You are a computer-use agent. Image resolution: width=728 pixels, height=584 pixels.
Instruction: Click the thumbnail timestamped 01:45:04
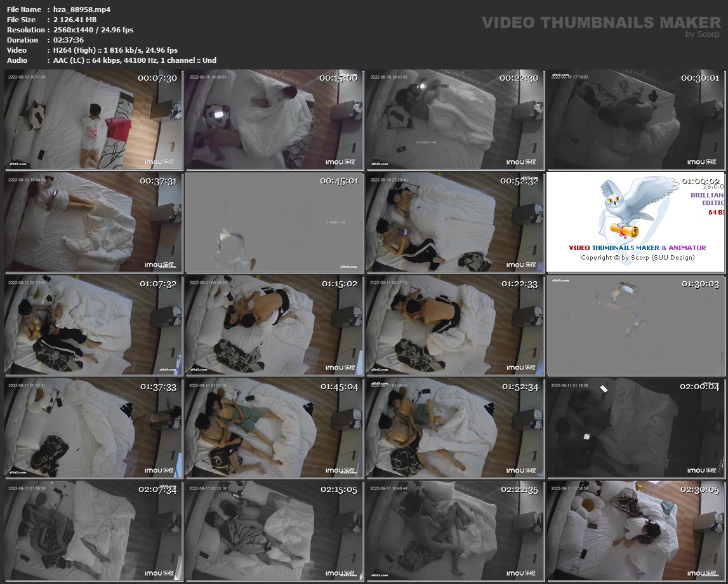click(274, 428)
